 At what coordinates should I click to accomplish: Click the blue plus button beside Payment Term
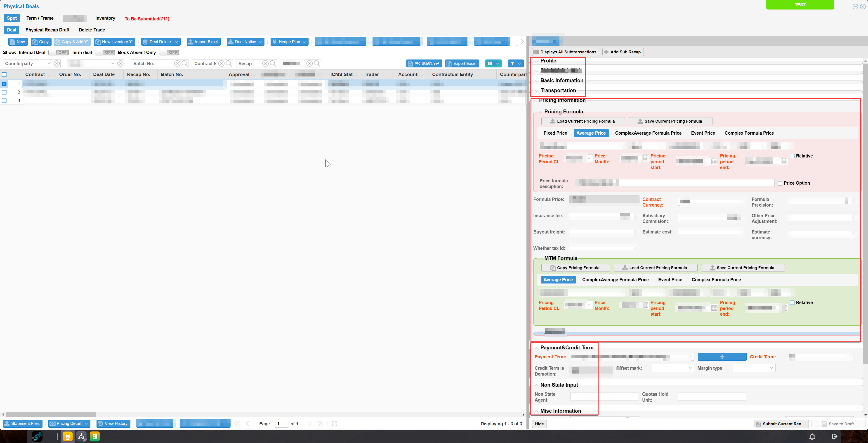pos(722,357)
